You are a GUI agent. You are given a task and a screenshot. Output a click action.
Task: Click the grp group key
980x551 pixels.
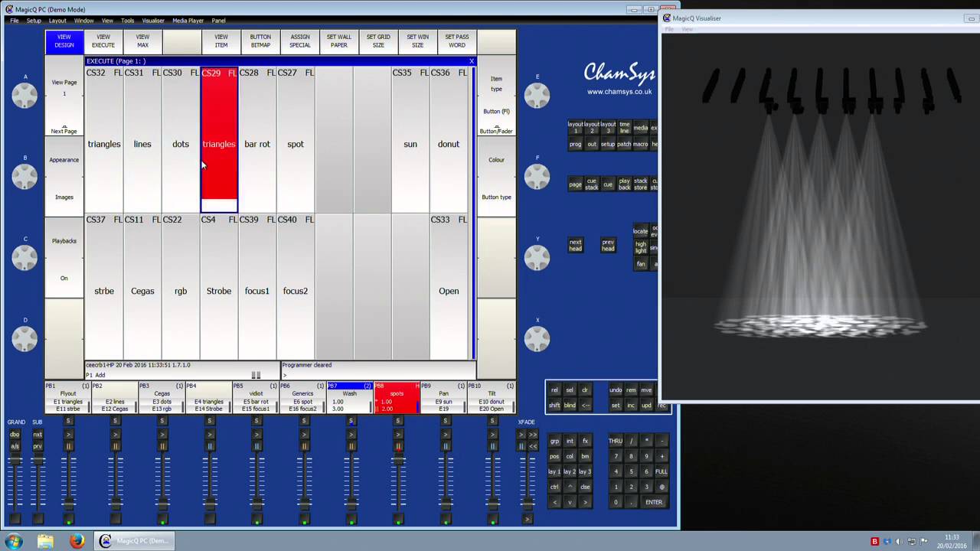[554, 441]
